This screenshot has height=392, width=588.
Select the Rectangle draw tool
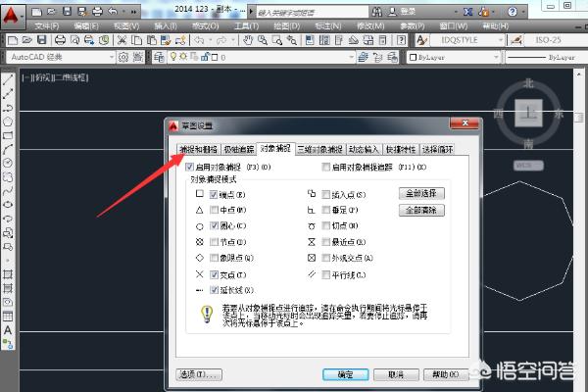[8, 133]
